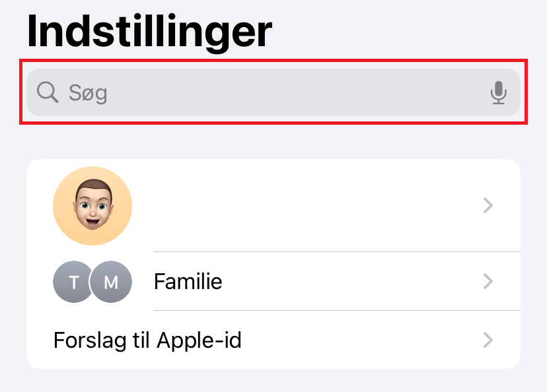The height and width of the screenshot is (392, 547).
Task: Click blank gray background below the settings card
Action: [x=273, y=381]
